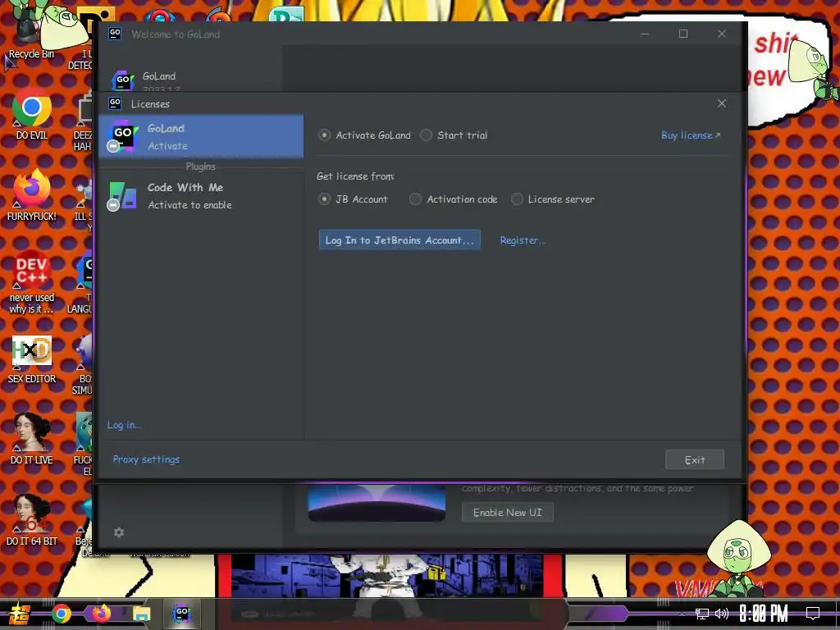Open File Explorer from the taskbar

(141, 614)
